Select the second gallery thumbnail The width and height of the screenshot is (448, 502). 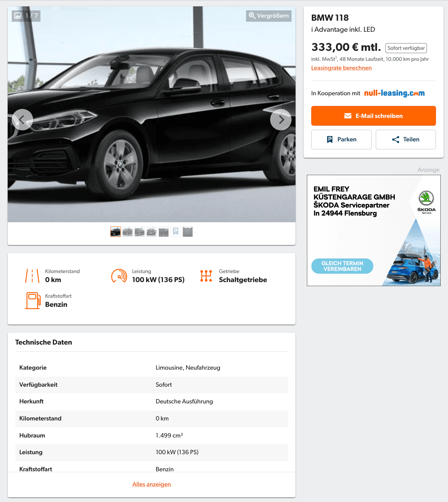tap(128, 232)
